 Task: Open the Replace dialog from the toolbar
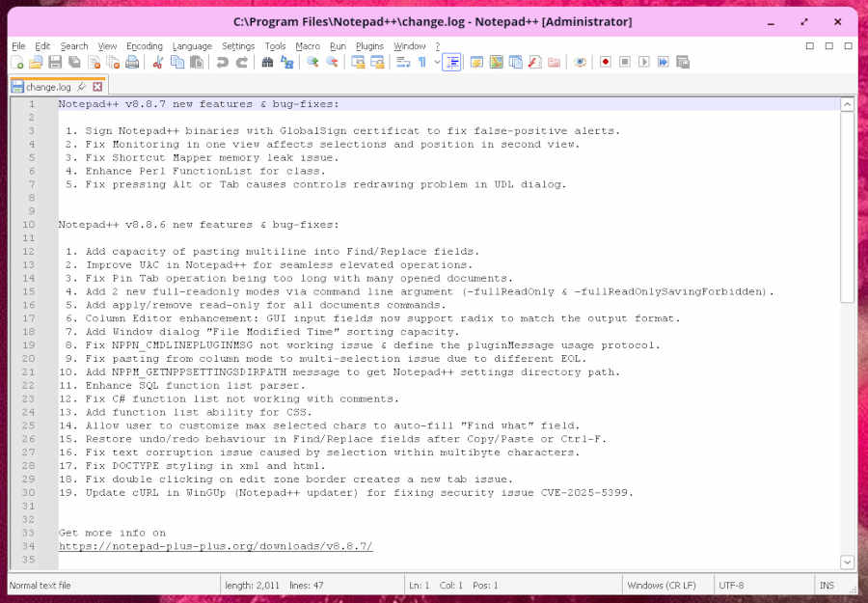288,61
